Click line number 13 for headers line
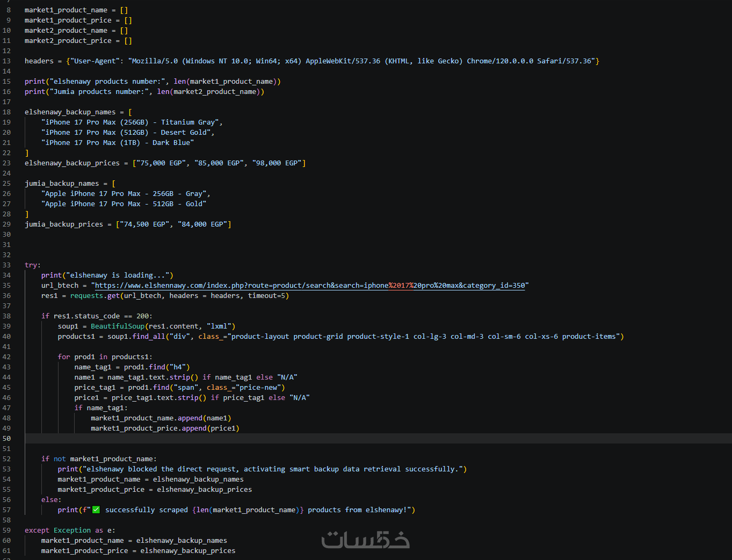This screenshot has height=560, width=732. 6,61
